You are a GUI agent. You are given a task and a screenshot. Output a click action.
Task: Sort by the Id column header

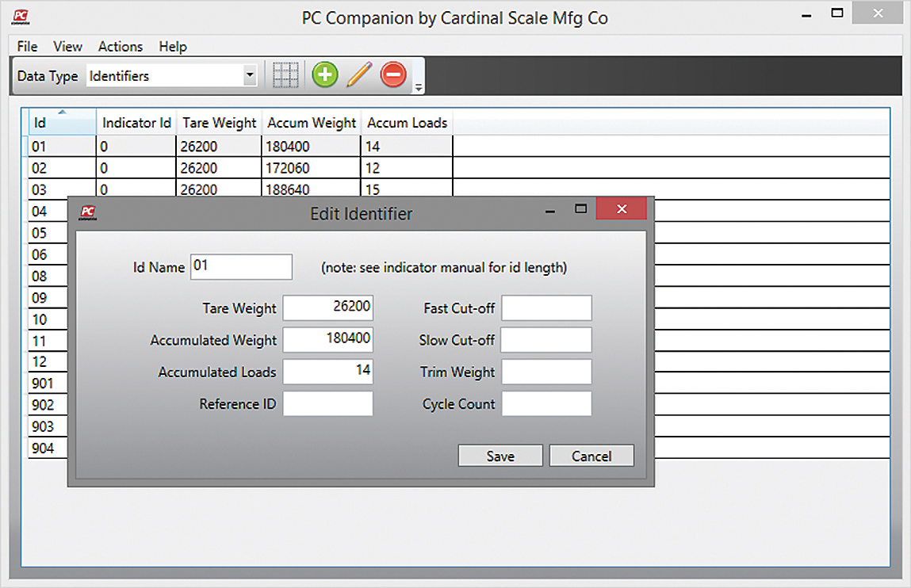coord(62,123)
